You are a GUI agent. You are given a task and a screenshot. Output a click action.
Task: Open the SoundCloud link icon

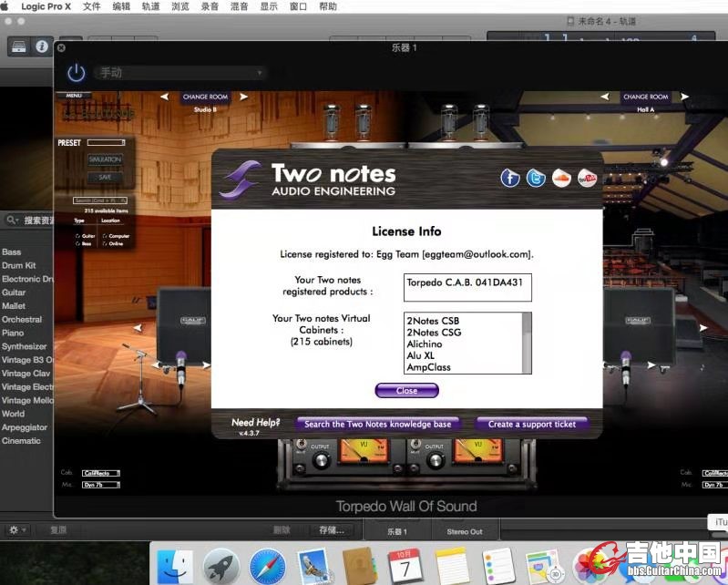pos(561,178)
